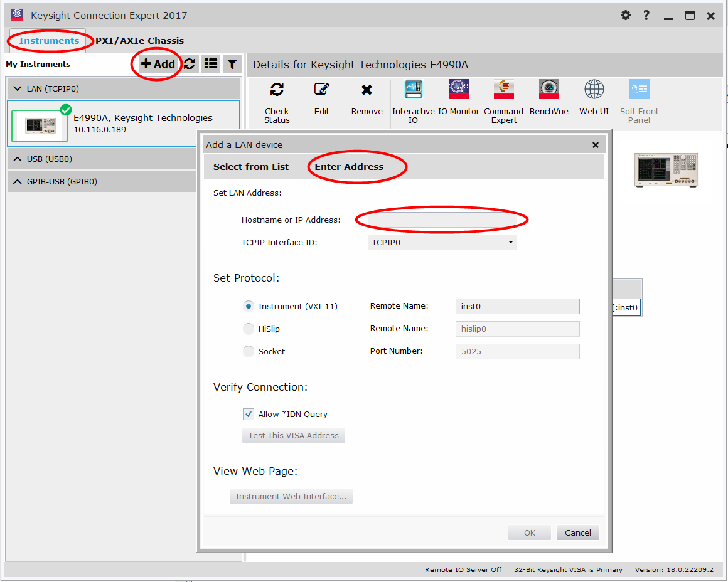Select the Socket protocol

coord(249,351)
